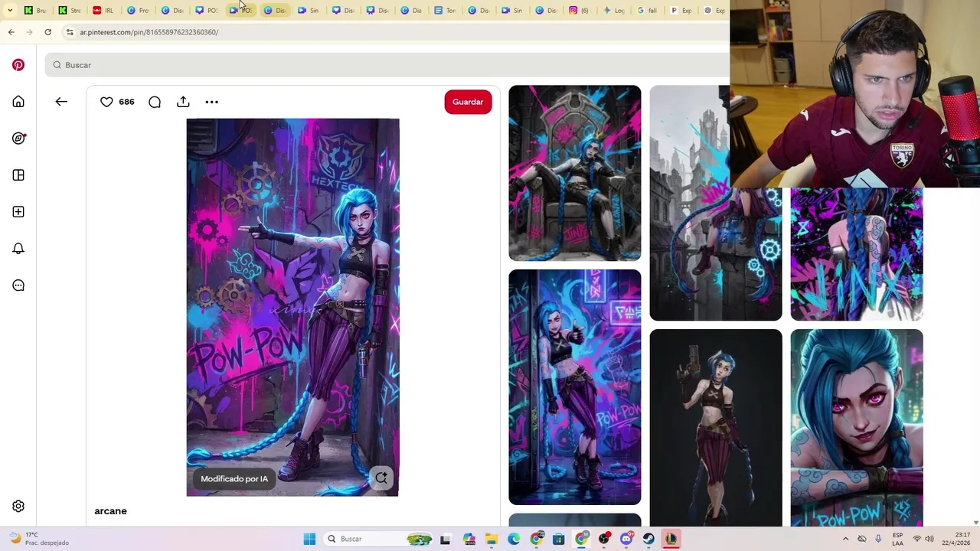This screenshot has width=980, height=551.
Task: Switch to the Bru browser tab
Action: (x=35, y=11)
